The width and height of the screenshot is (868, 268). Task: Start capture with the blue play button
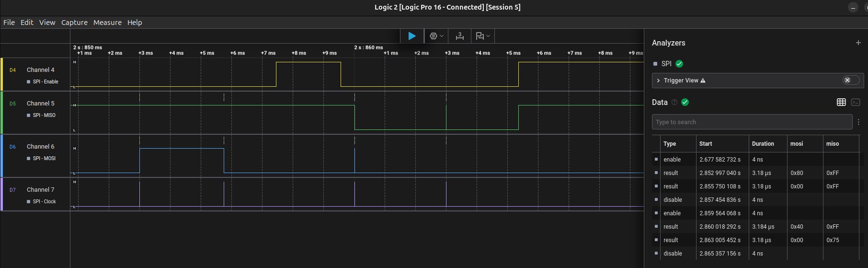(411, 36)
